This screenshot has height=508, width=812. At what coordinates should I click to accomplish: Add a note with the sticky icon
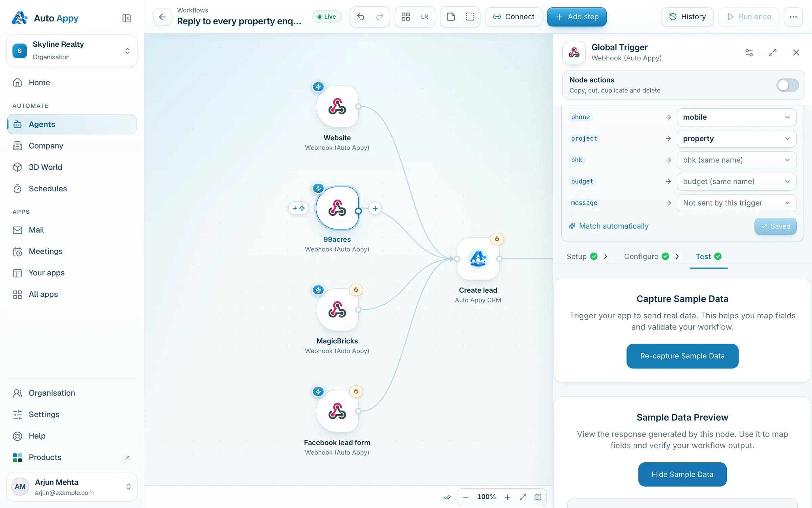click(x=451, y=17)
